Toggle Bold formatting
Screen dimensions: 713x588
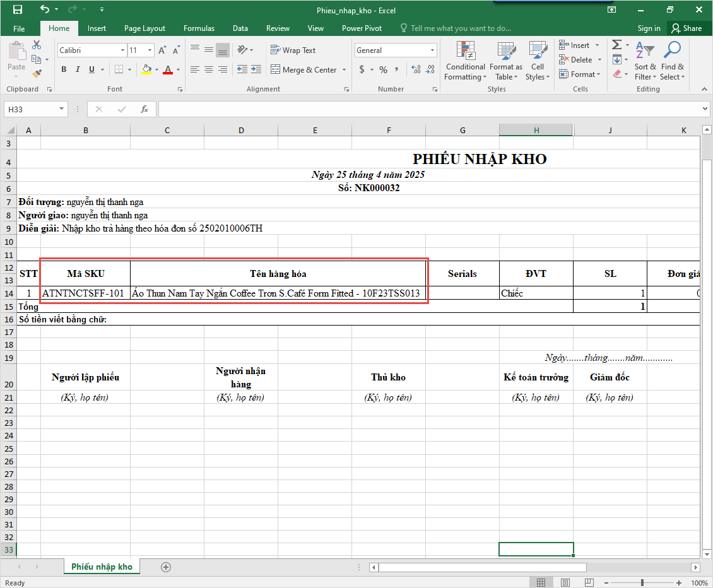[x=64, y=69]
